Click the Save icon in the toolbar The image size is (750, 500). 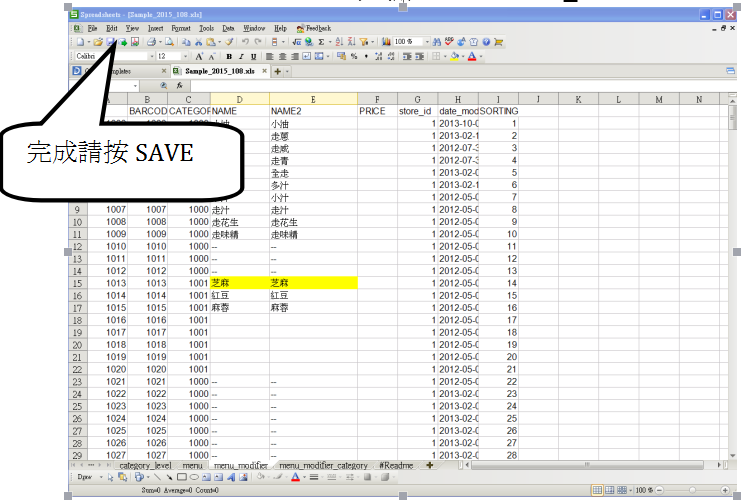(x=111, y=42)
